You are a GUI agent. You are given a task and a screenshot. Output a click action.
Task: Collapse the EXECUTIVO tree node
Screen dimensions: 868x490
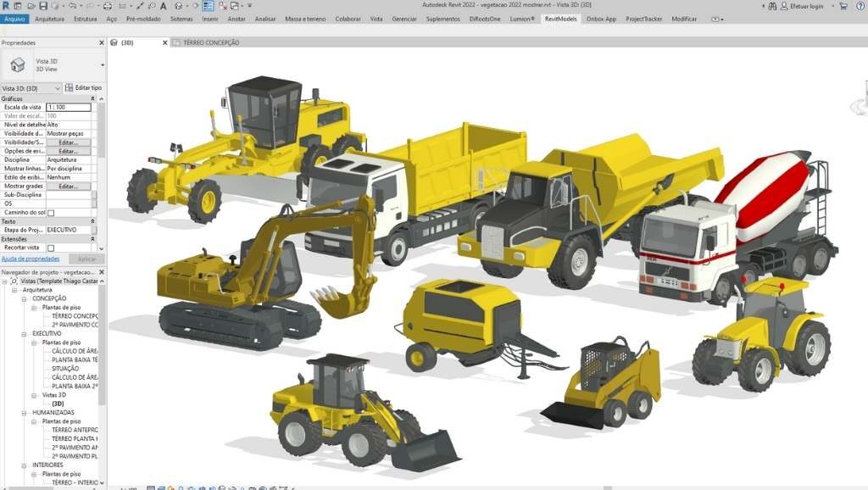coord(24,334)
